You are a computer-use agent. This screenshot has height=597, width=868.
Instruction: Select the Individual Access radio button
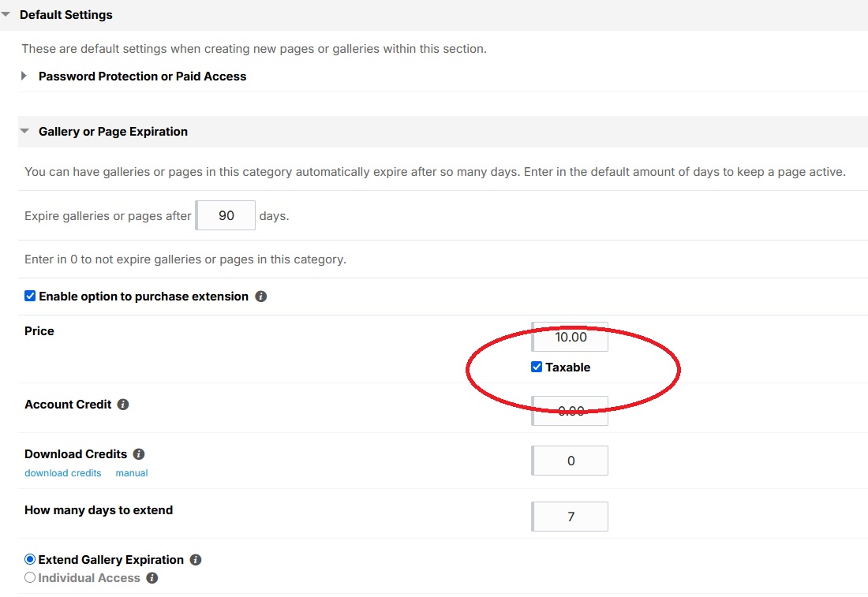click(x=30, y=578)
